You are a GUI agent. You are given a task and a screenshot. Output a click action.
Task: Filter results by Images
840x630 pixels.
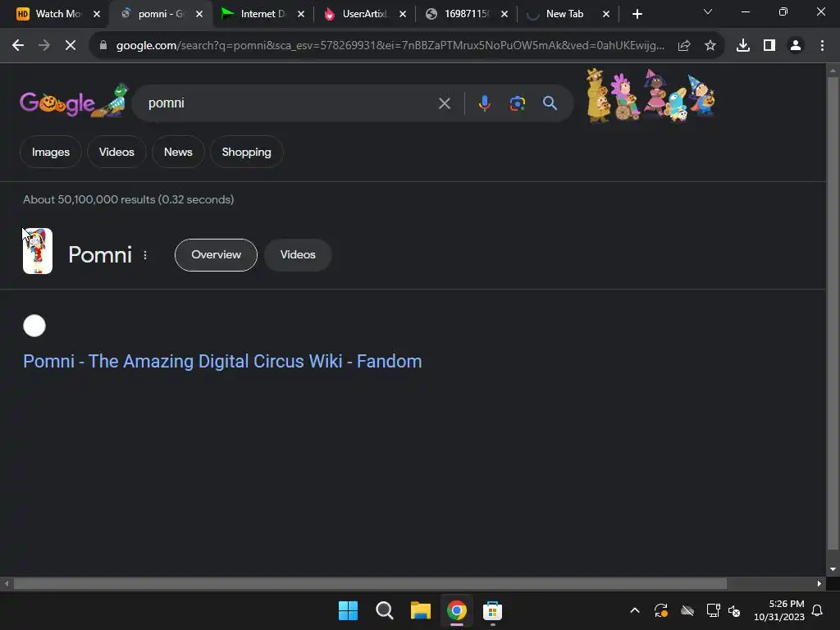[x=51, y=152]
